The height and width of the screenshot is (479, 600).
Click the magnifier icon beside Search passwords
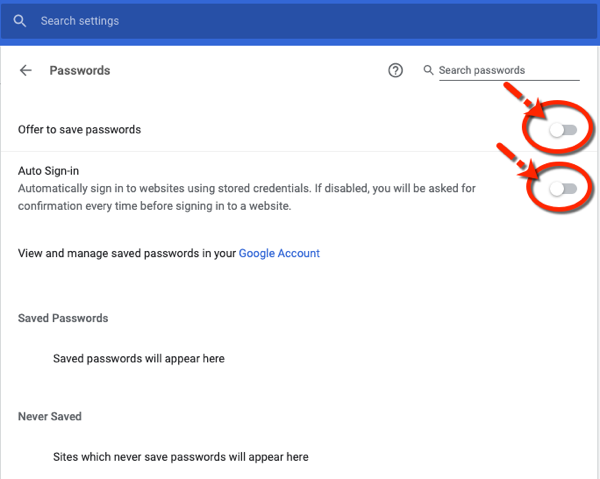pos(428,70)
